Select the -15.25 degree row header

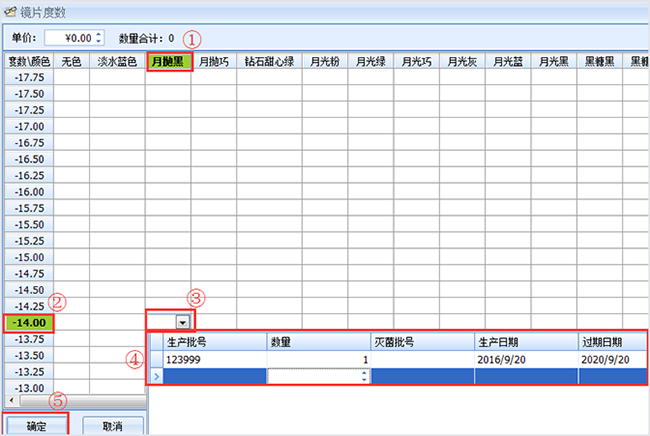(x=29, y=241)
